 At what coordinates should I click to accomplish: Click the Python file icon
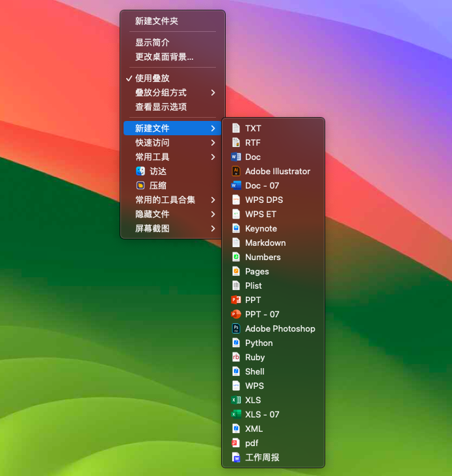pos(236,343)
